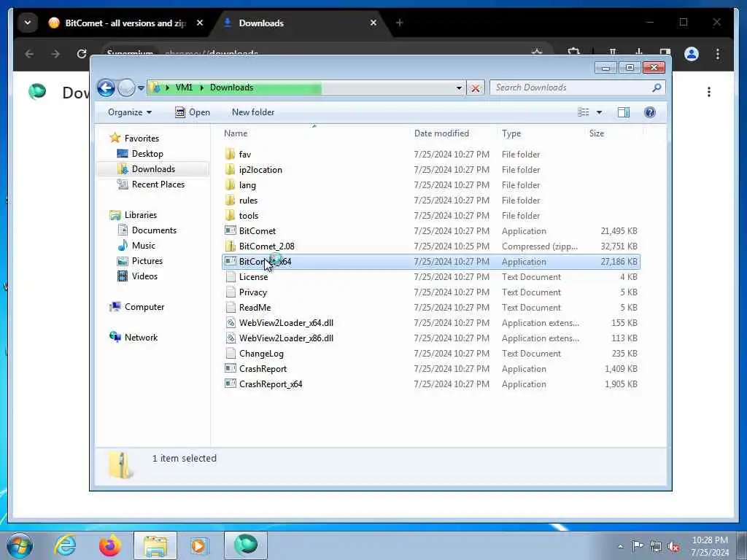Image resolution: width=747 pixels, height=560 pixels.
Task: Expand the view options dropdown arrow
Action: tap(600, 112)
